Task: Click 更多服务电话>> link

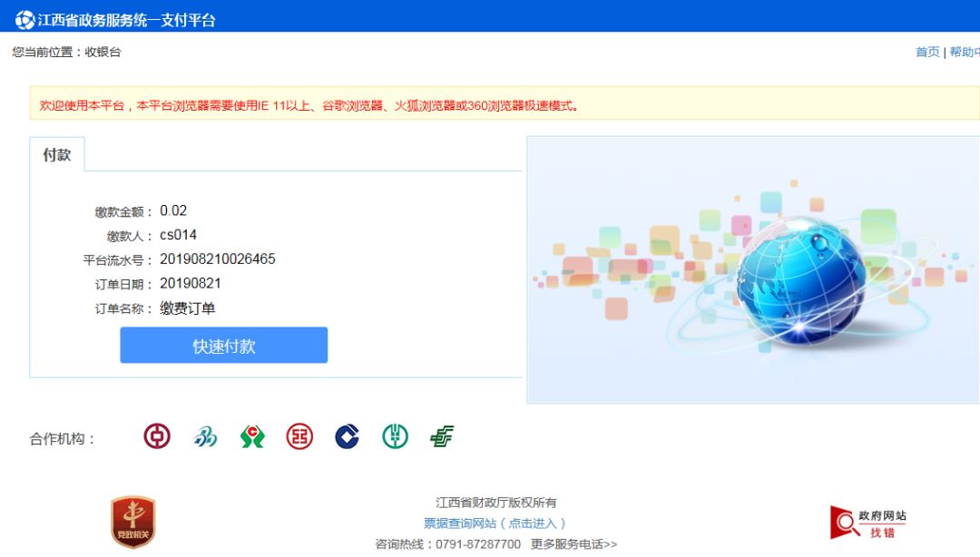Action: click(x=573, y=544)
